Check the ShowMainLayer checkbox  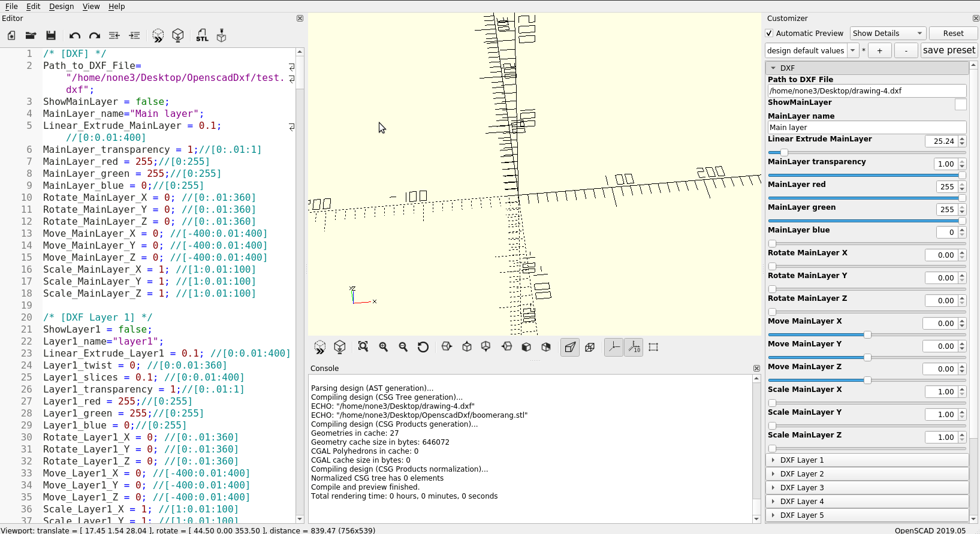(960, 104)
